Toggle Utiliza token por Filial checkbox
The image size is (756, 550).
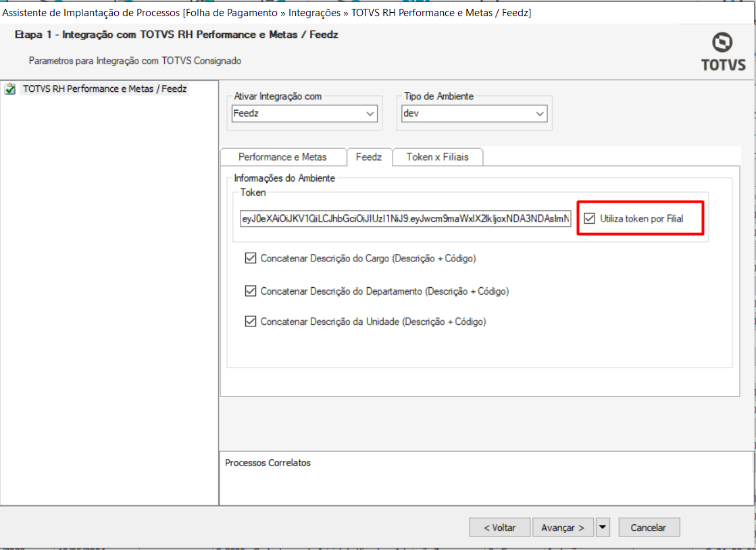click(x=589, y=218)
